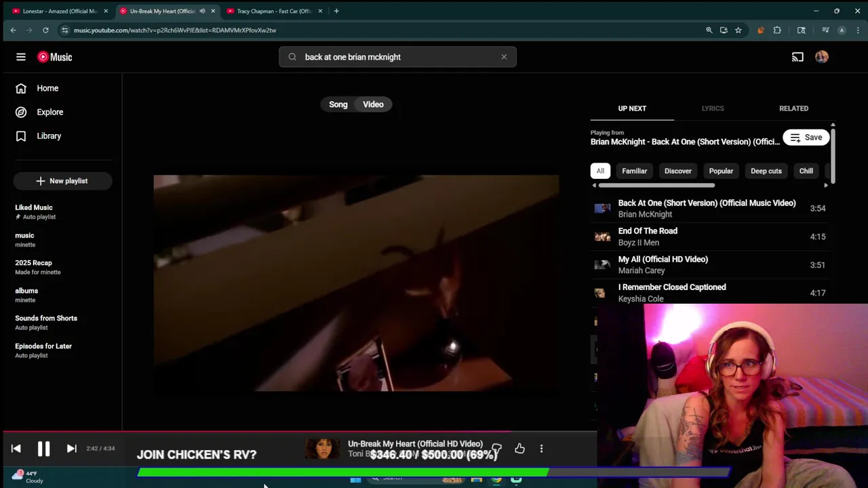Skip to previous track
This screenshot has height=488, width=868.
click(16, 448)
